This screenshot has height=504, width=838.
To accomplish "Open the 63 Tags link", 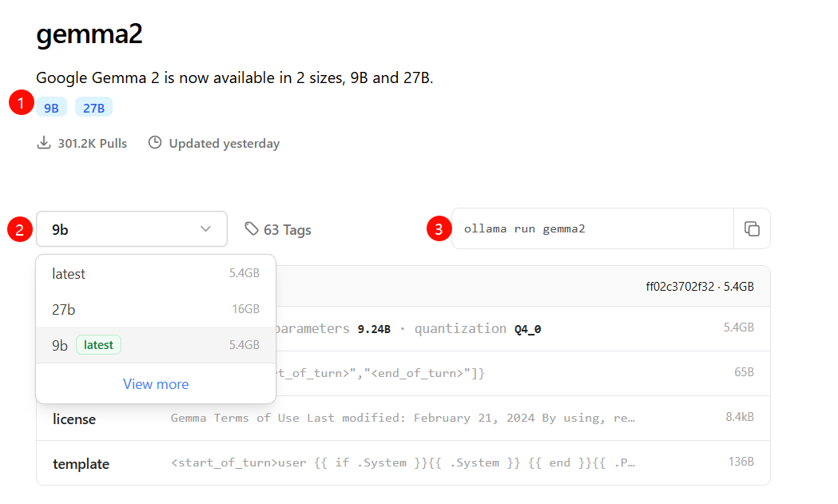I will (x=278, y=229).
